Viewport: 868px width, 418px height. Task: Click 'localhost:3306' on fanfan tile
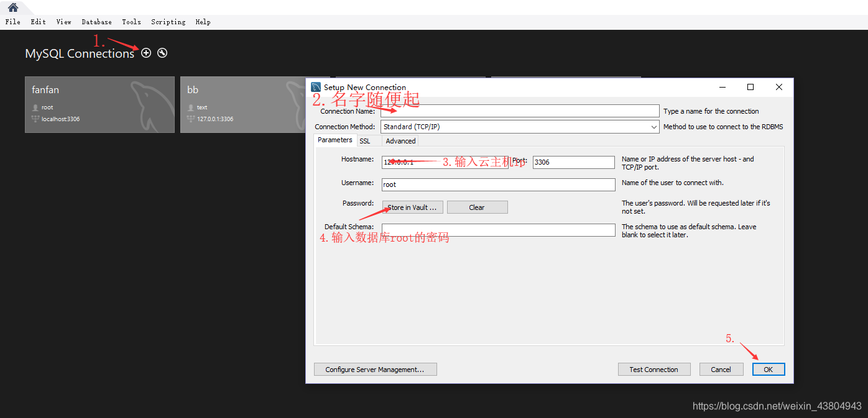(x=60, y=119)
